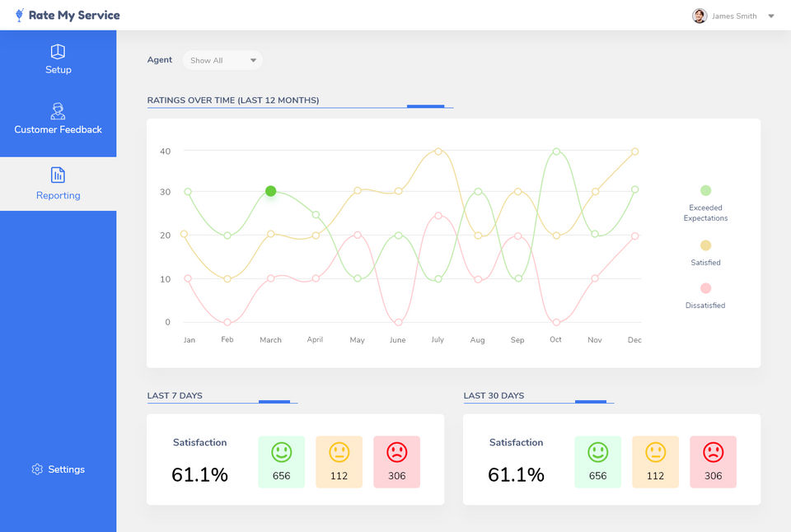This screenshot has width=791, height=532.
Task: Open Settings gear icon in sidebar
Action: pyautogui.click(x=37, y=469)
